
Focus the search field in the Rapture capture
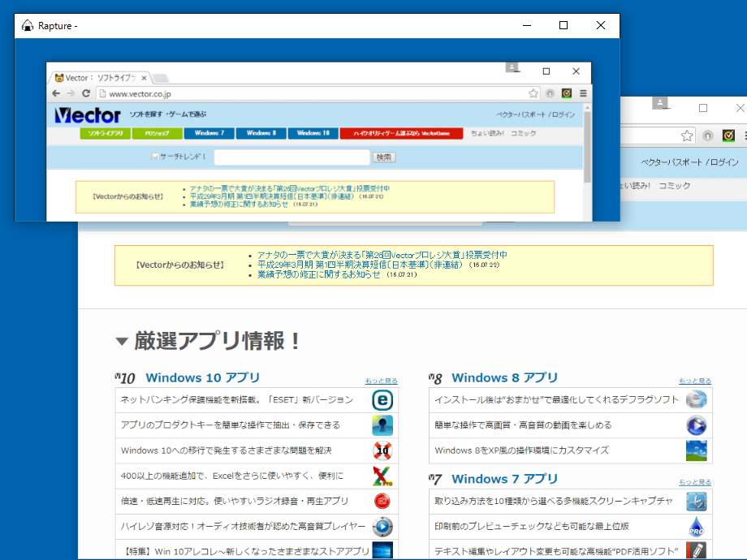point(292,157)
